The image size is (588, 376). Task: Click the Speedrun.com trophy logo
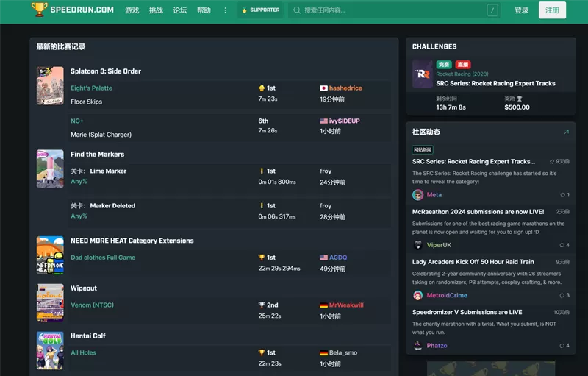tap(39, 10)
